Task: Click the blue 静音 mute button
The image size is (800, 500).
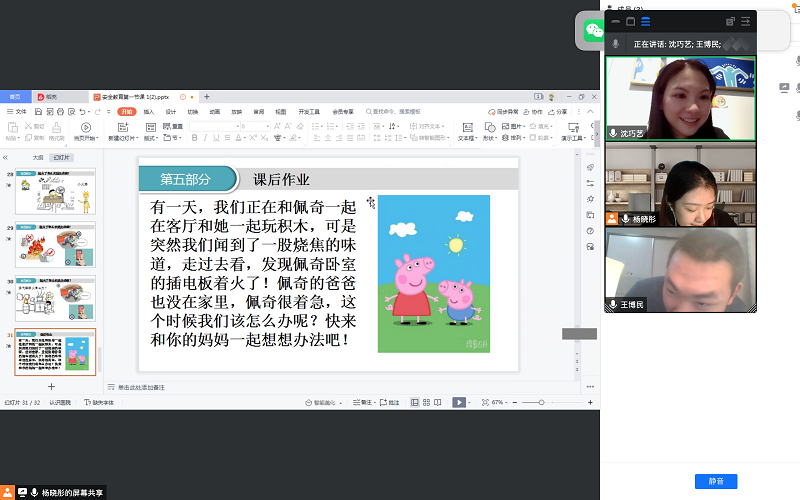Action: 715,481
